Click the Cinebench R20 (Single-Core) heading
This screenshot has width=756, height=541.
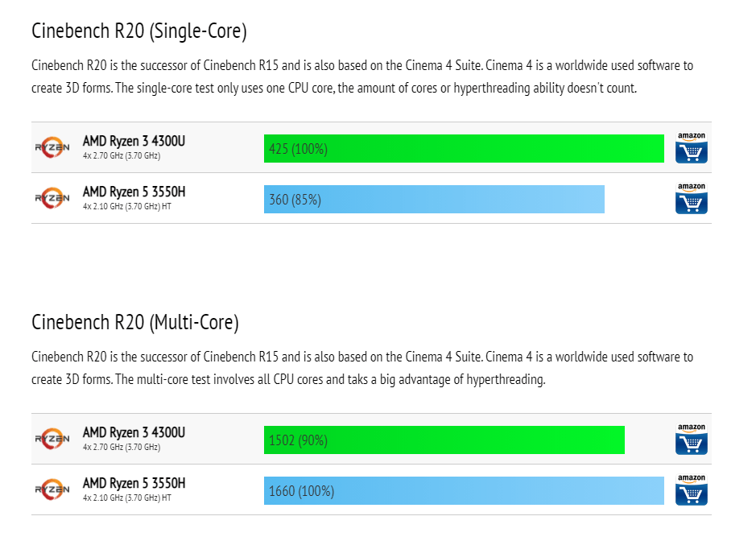(138, 31)
